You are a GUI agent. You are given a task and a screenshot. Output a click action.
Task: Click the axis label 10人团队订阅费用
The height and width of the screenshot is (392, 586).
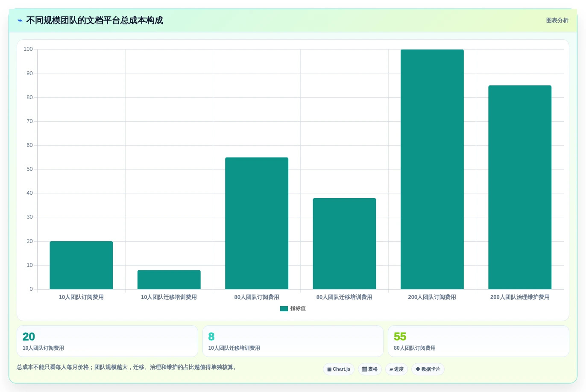tap(81, 297)
